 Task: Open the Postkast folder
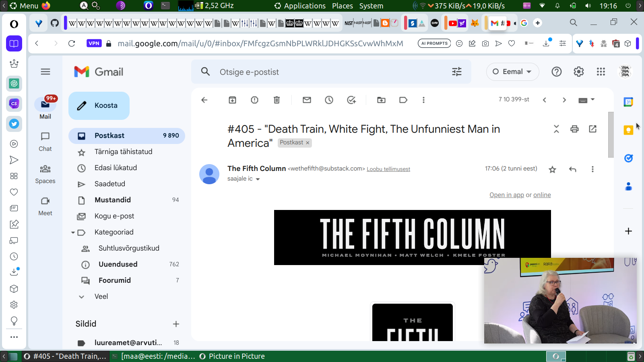[127, 136]
